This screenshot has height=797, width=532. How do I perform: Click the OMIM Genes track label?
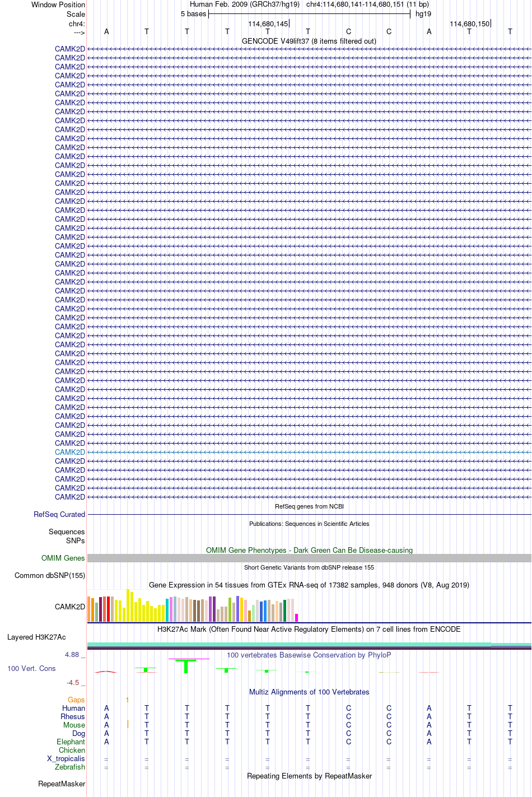coord(63,558)
